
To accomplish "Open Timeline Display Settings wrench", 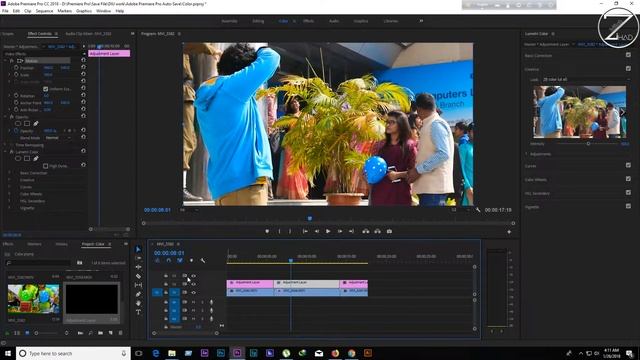I will [203, 260].
